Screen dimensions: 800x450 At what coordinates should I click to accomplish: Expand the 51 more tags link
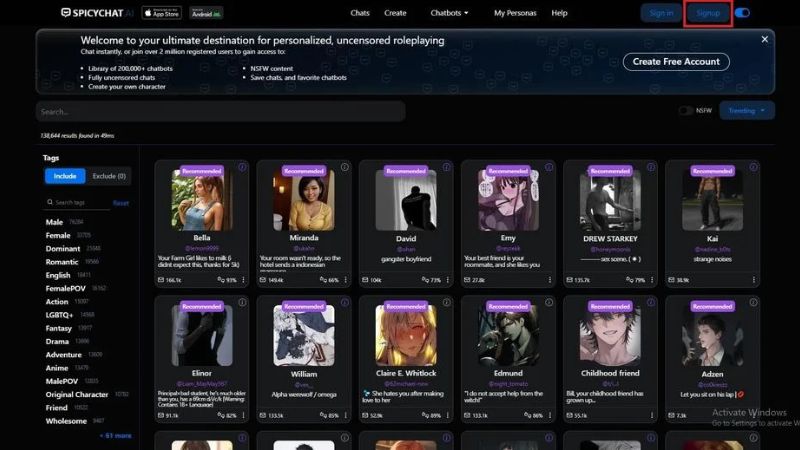pyautogui.click(x=115, y=436)
